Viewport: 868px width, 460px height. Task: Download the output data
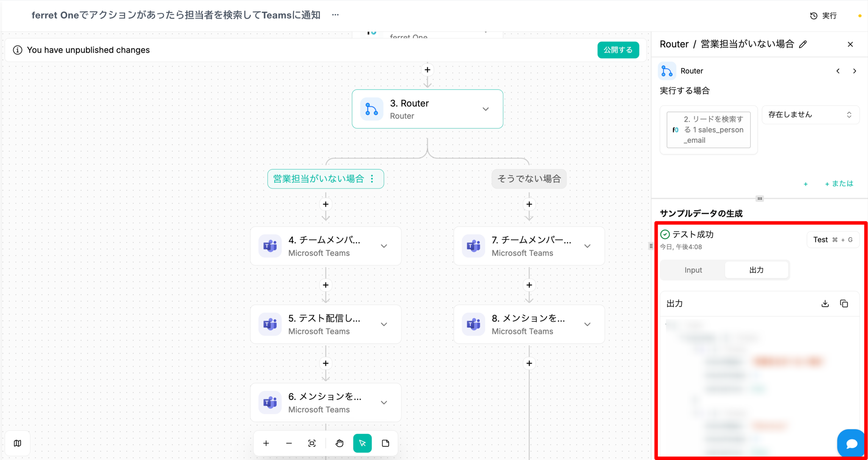click(825, 304)
